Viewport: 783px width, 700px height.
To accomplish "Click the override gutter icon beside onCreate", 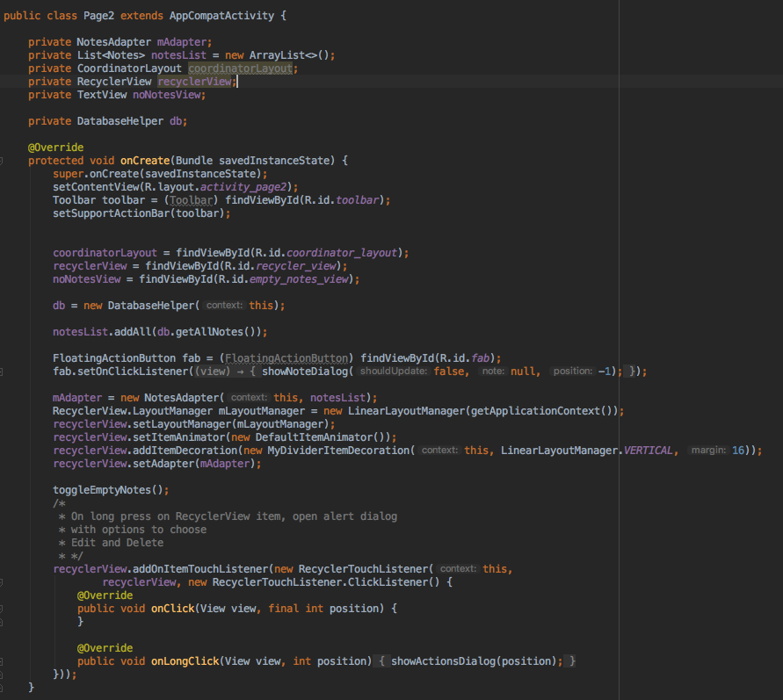I will (x=4, y=160).
